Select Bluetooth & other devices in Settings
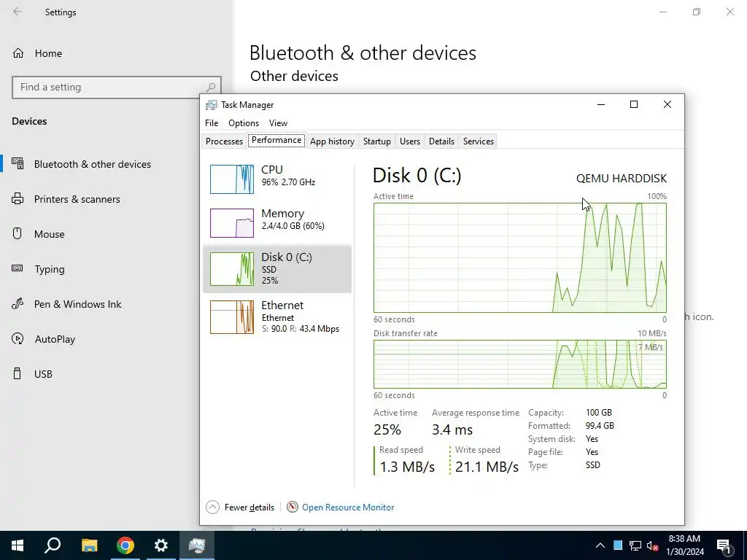 (x=116, y=164)
